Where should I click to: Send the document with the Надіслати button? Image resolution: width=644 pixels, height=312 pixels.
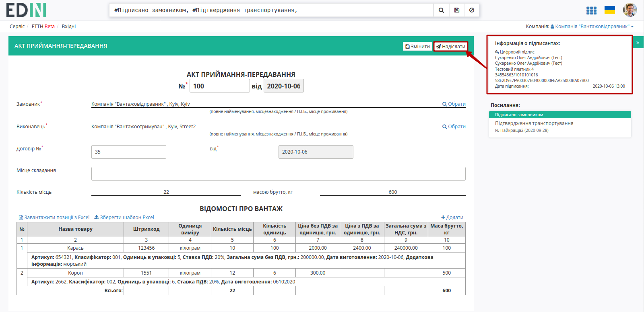pos(451,47)
